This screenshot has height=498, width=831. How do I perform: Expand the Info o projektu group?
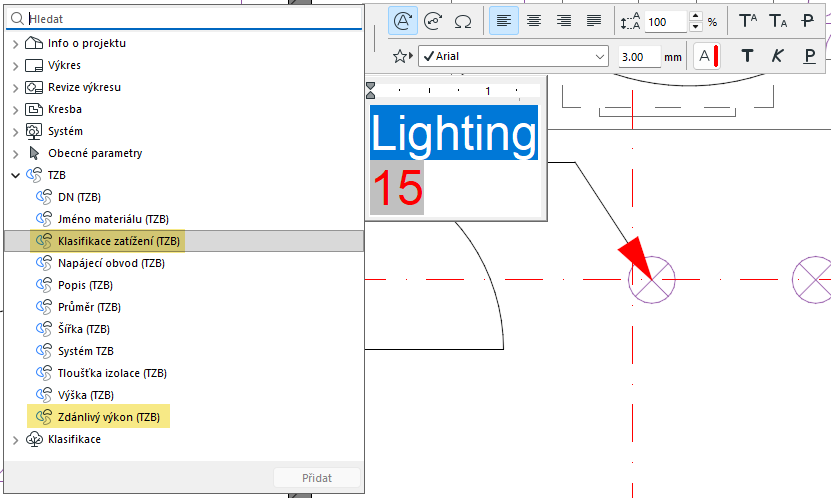[x=15, y=44]
